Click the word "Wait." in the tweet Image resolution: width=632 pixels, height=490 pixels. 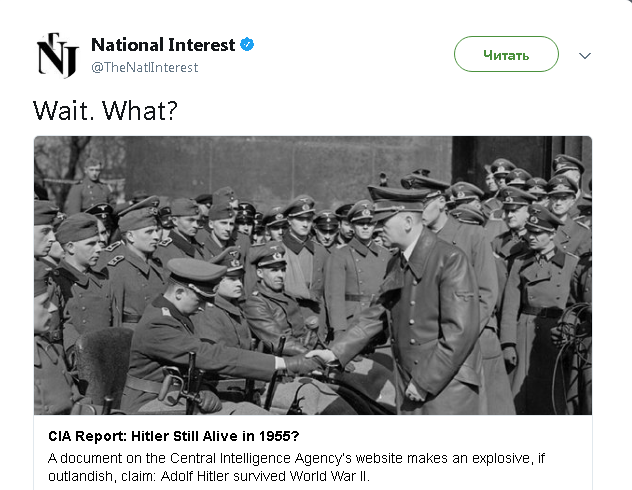pos(61,108)
